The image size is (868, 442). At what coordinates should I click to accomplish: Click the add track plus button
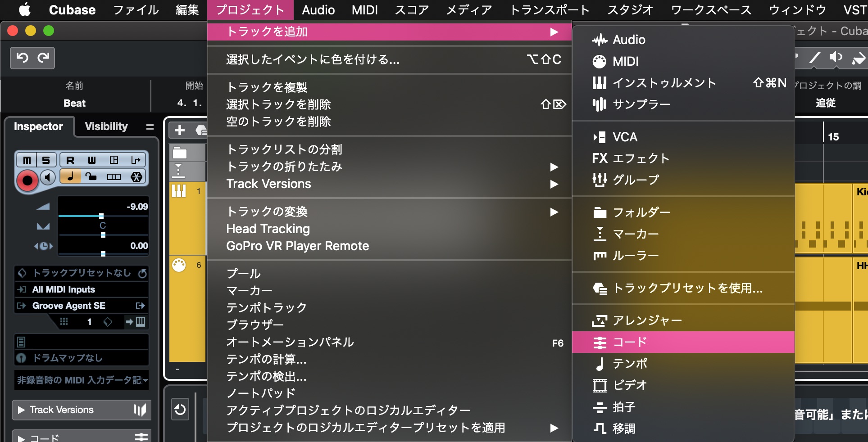click(x=180, y=130)
